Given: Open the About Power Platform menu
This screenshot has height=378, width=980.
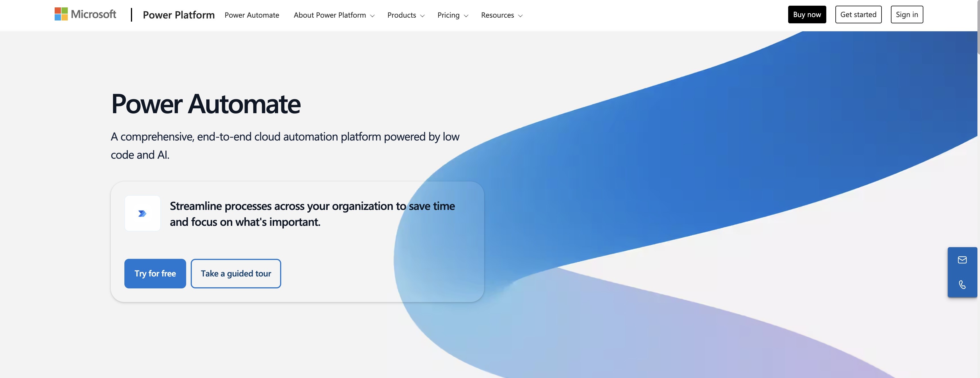Looking at the screenshot, I should point(329,15).
